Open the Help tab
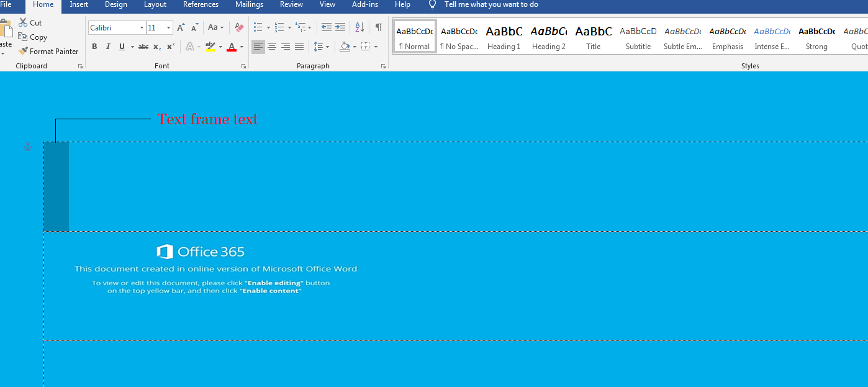 [402, 4]
